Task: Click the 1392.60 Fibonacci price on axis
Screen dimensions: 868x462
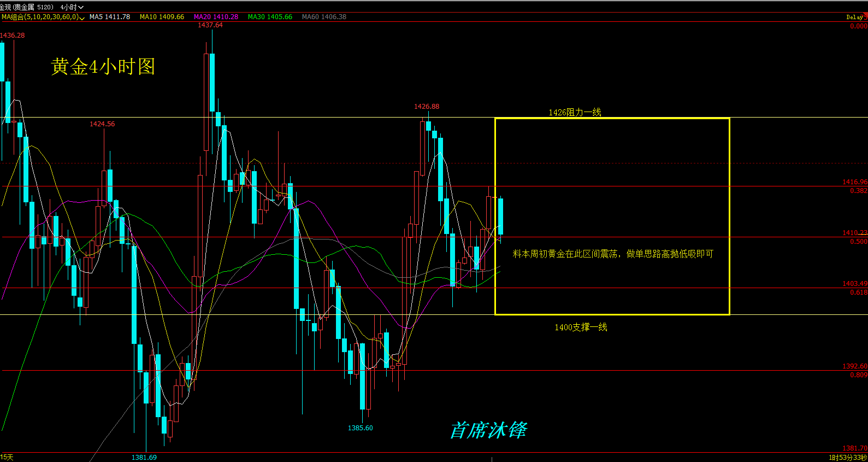Action: (855, 366)
